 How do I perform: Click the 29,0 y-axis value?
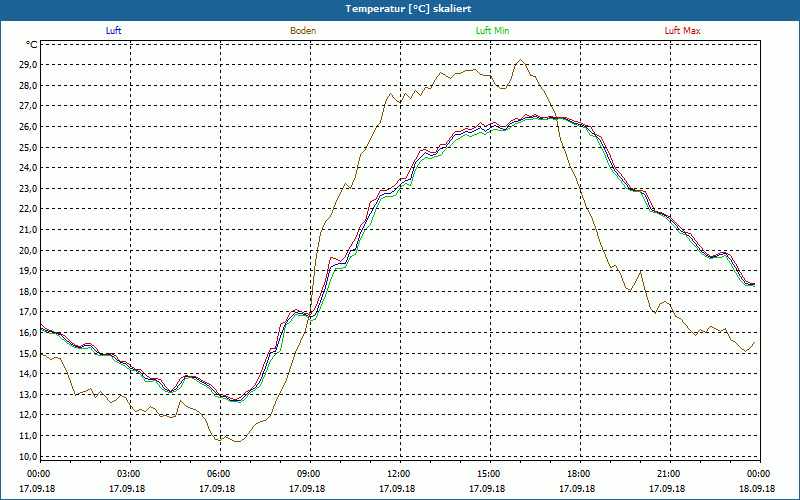tap(28, 65)
